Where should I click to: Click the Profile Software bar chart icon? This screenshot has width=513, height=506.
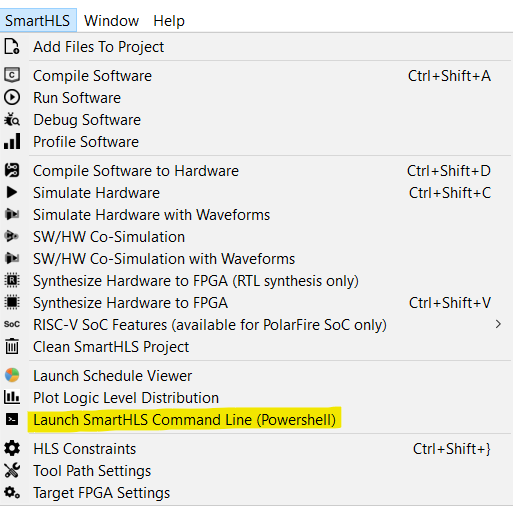pos(12,141)
